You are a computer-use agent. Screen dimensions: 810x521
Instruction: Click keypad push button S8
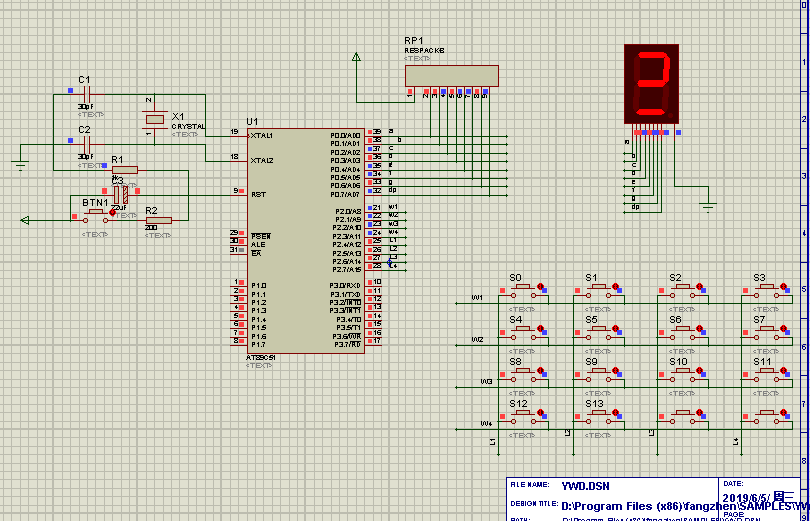[x=523, y=375]
